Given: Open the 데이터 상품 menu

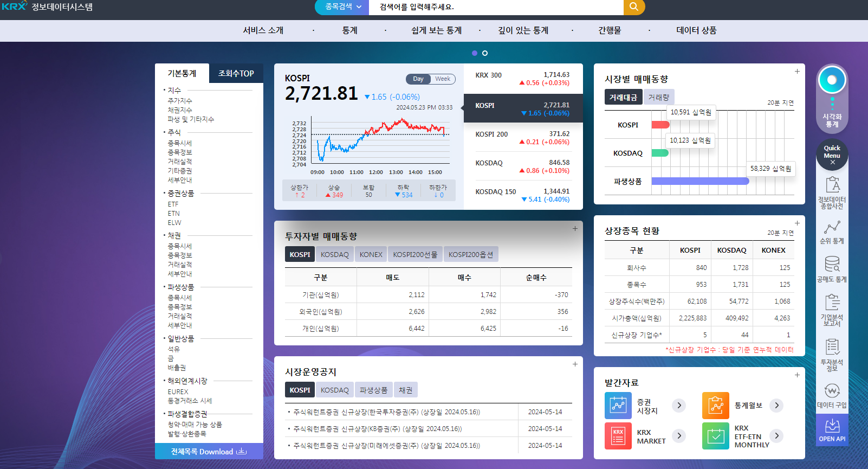Looking at the screenshot, I should click(697, 30).
